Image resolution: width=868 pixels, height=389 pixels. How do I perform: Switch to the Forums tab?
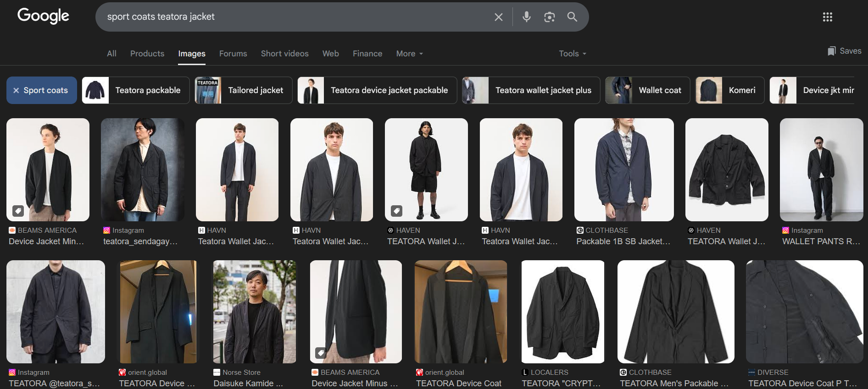tap(233, 54)
